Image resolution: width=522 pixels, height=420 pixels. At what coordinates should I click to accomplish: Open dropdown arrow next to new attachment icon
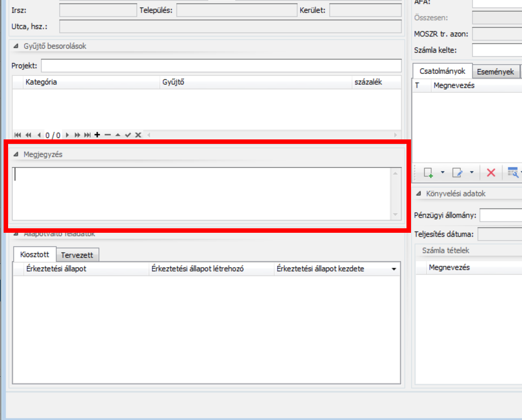(443, 172)
